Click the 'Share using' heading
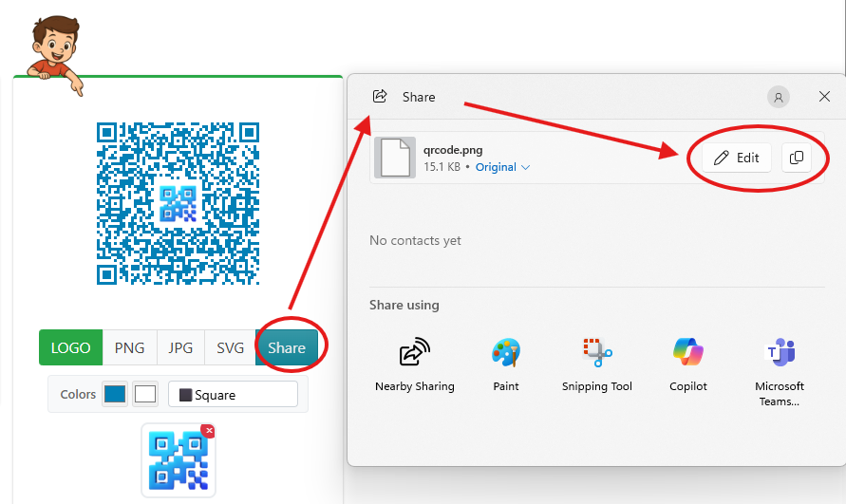This screenshot has width=846, height=504. (404, 305)
